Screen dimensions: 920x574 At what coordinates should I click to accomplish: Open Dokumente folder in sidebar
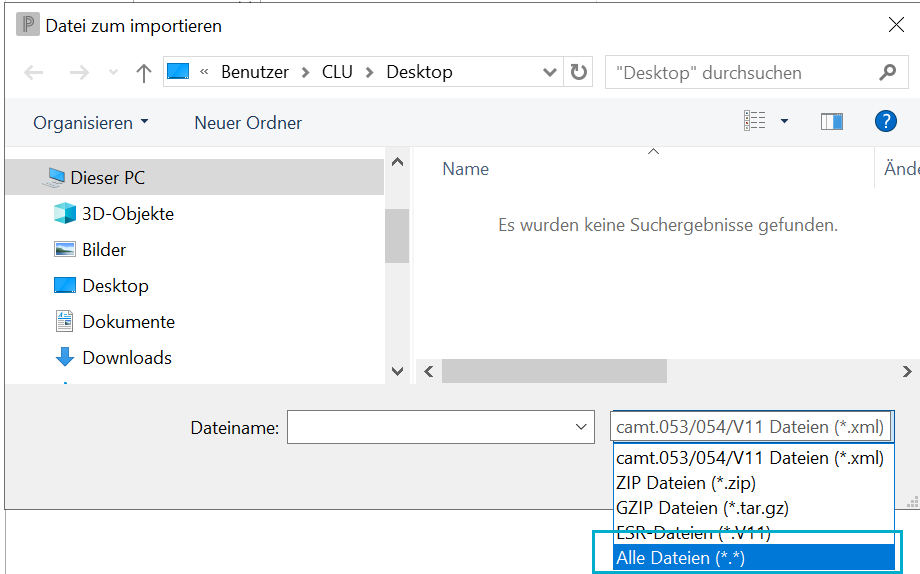(x=128, y=322)
